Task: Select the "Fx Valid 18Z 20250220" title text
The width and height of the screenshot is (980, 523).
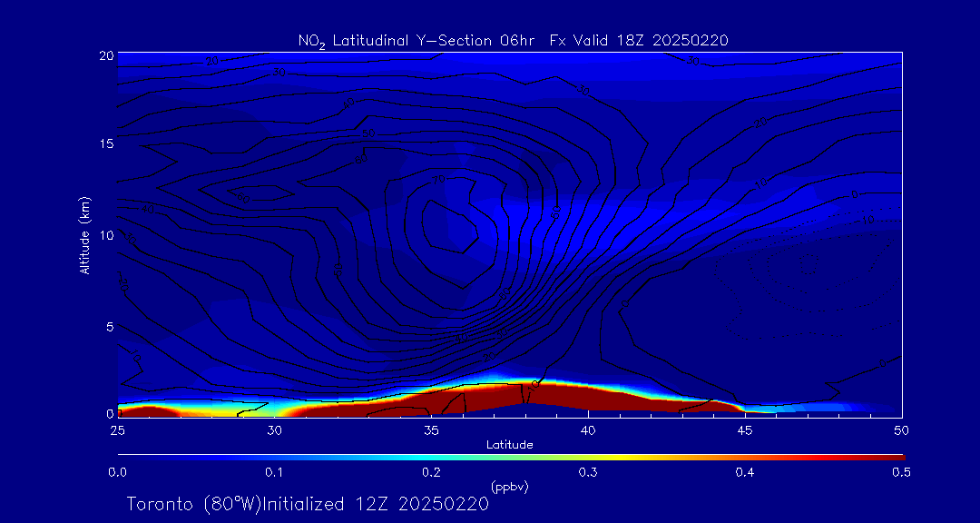Action: click(x=640, y=41)
